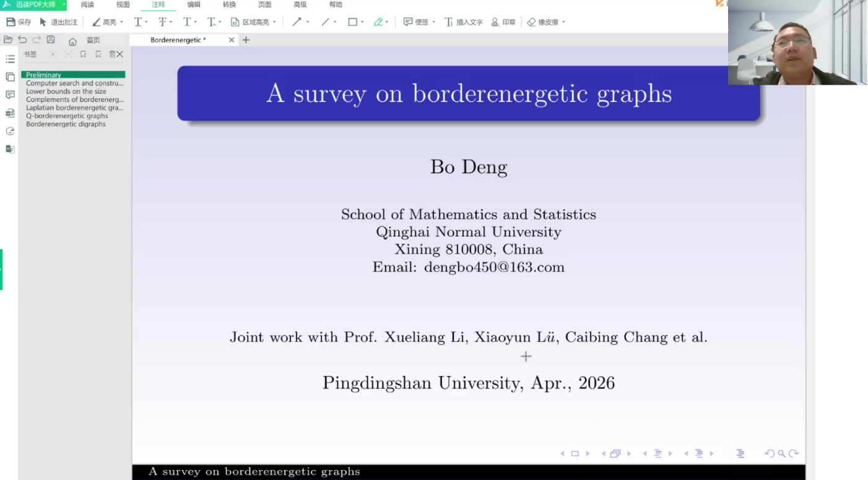The height and width of the screenshot is (480, 868).
Task: Select the Preliminary bookmark
Action: point(73,75)
